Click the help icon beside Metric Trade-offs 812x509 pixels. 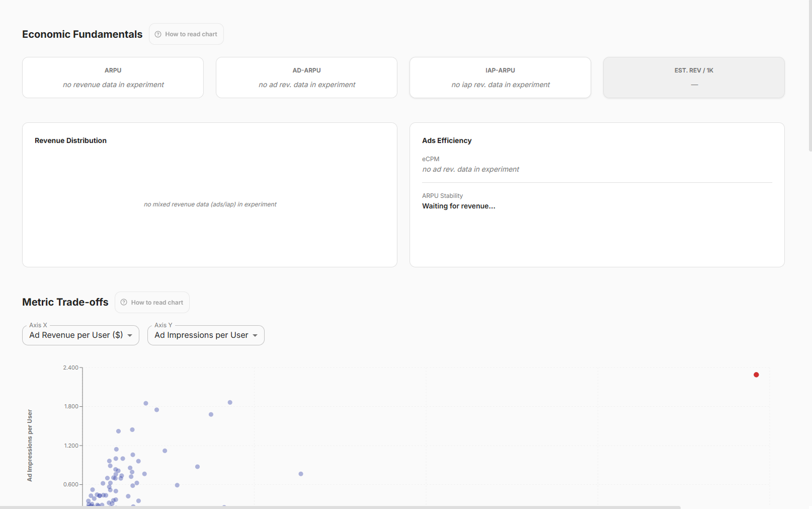(x=124, y=303)
